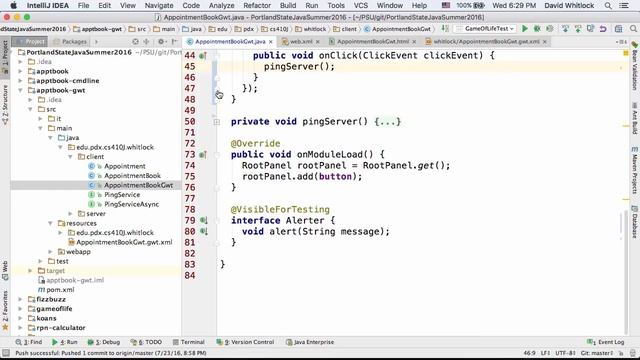The width and height of the screenshot is (640, 360).
Task: Open the Ant Build side panel
Action: (635, 119)
